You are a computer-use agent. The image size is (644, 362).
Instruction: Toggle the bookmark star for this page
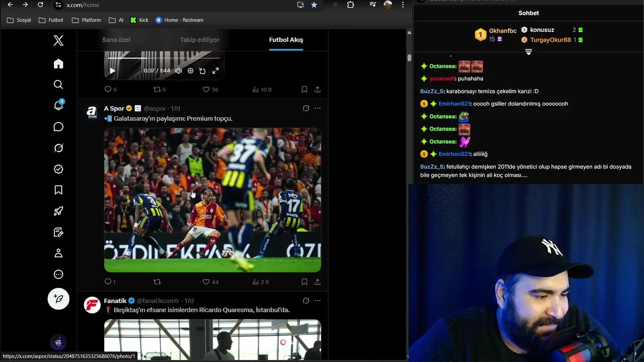coord(314,5)
